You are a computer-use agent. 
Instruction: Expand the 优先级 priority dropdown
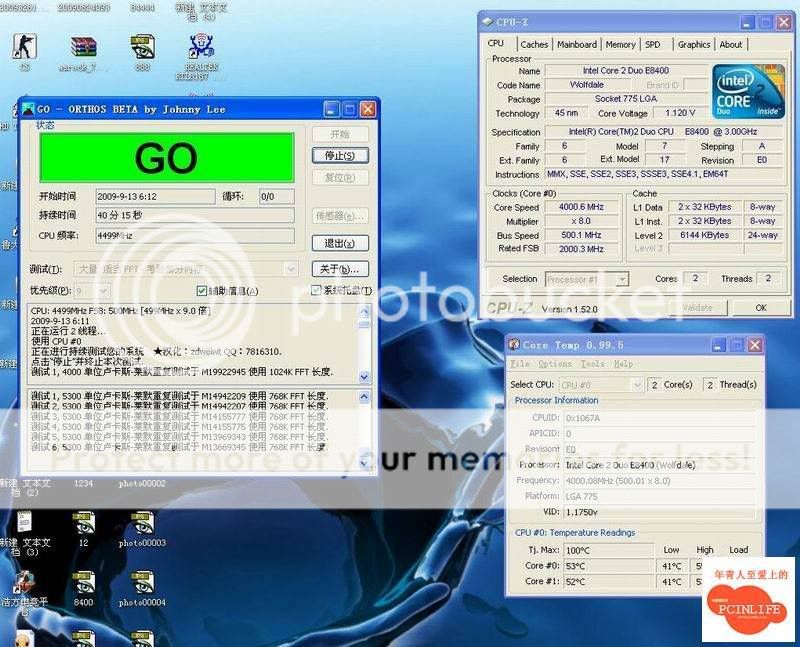(105, 291)
